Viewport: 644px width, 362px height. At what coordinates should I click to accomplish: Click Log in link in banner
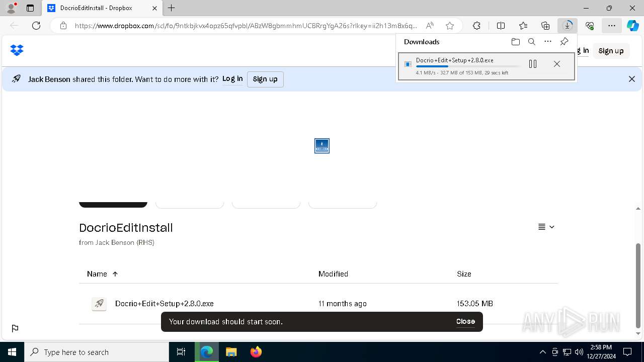pos(232,79)
